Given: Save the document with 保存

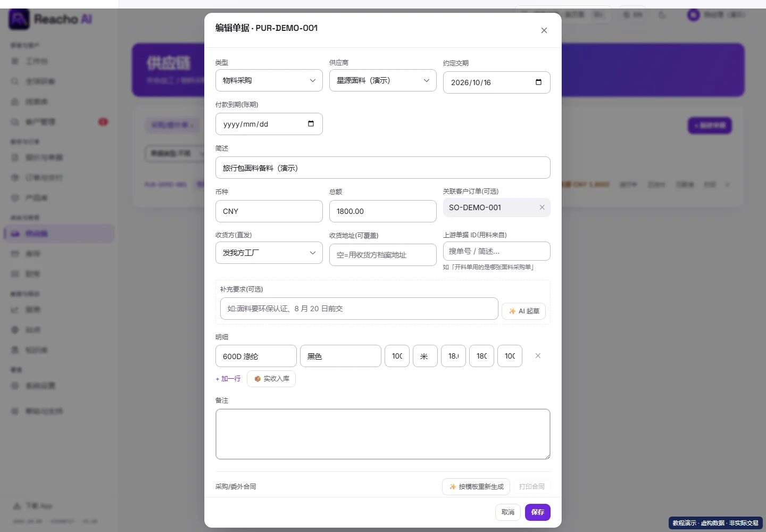Looking at the screenshot, I should click(538, 512).
